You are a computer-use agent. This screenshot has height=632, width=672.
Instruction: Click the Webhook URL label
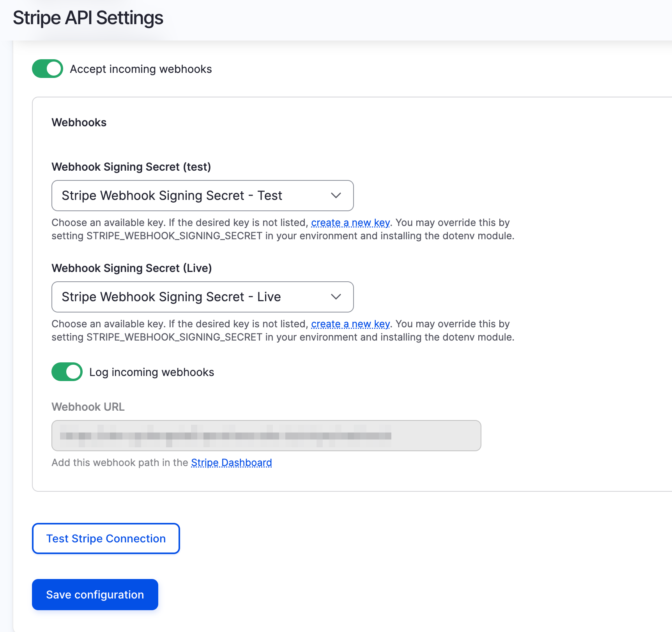(x=88, y=407)
